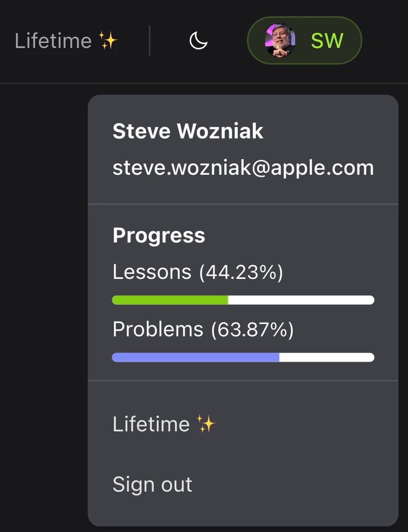Choose Lifetime in the account menu

click(151, 424)
